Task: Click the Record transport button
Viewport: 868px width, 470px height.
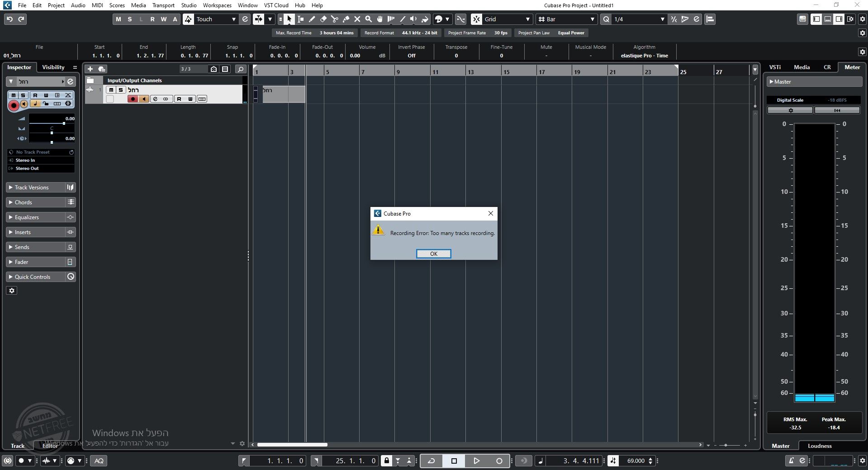Action: [x=499, y=461]
